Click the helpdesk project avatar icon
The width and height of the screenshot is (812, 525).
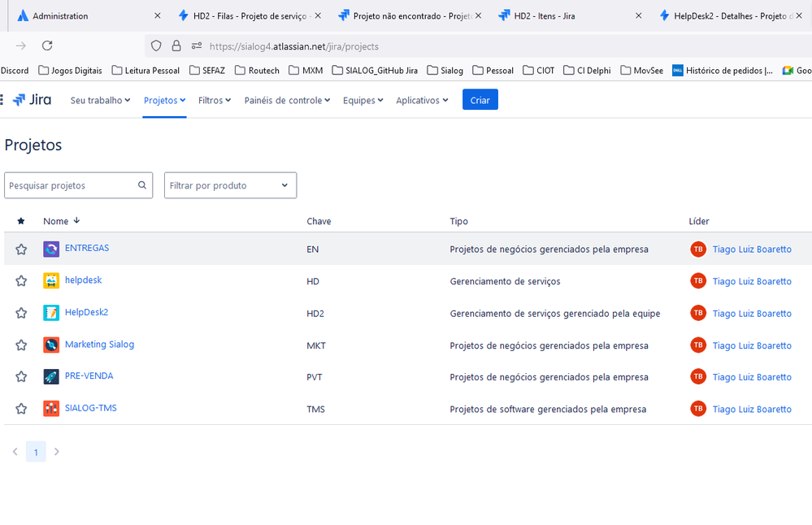tap(51, 280)
